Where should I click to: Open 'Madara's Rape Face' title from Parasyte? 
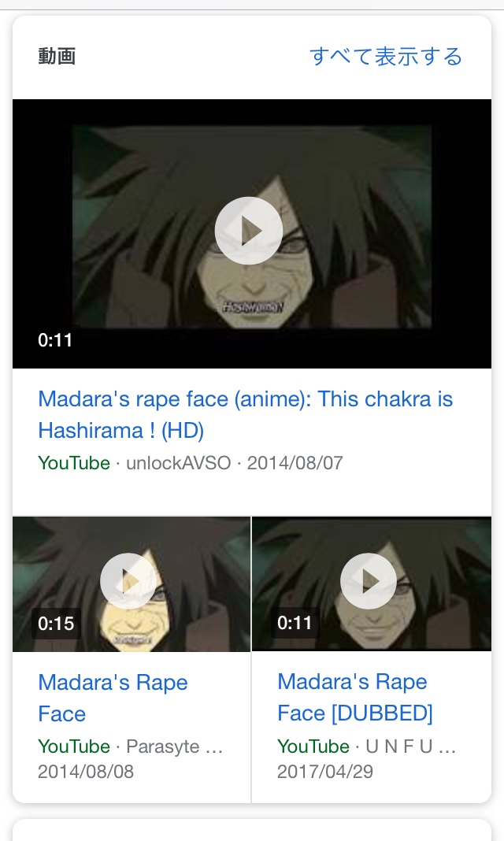(113, 698)
